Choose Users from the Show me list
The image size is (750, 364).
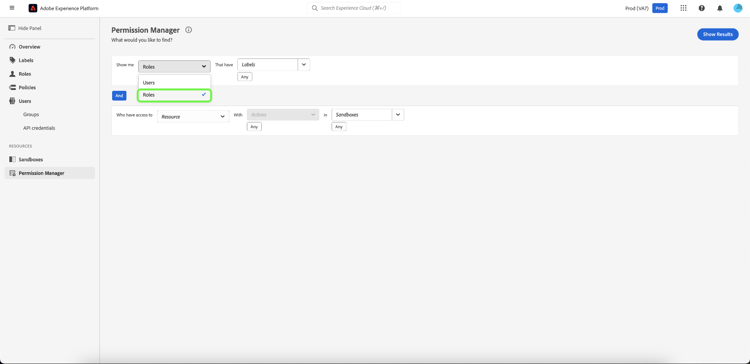click(175, 83)
